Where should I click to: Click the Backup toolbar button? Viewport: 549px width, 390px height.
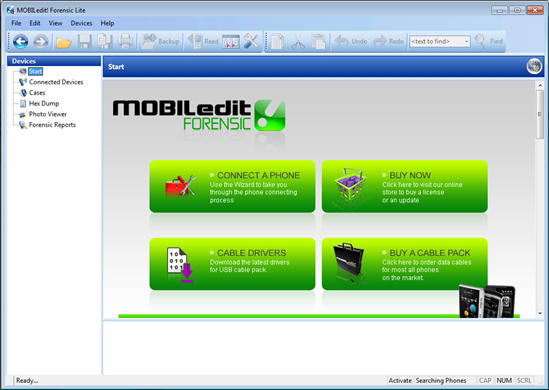click(160, 41)
